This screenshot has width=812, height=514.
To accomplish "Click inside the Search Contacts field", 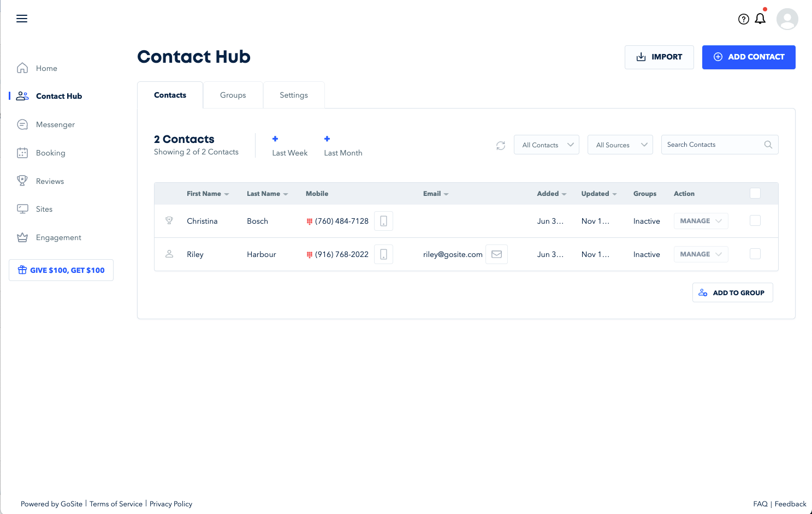I will coord(710,144).
